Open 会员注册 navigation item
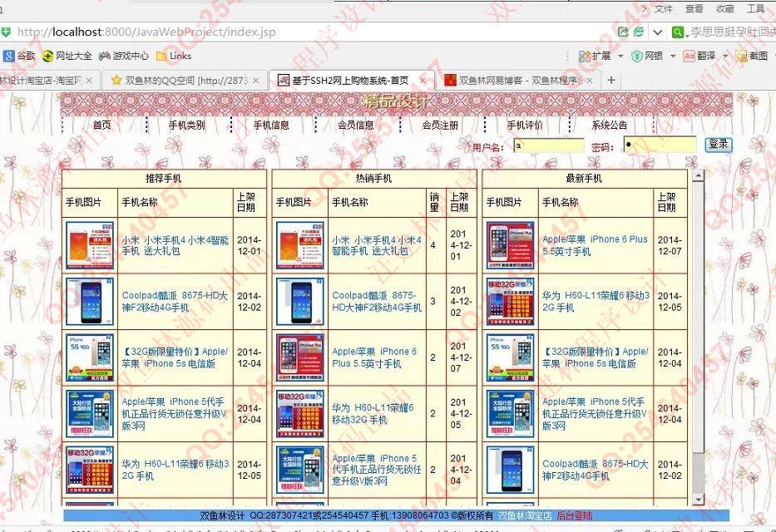Image resolution: width=776 pixels, height=532 pixels. pyautogui.click(x=441, y=125)
